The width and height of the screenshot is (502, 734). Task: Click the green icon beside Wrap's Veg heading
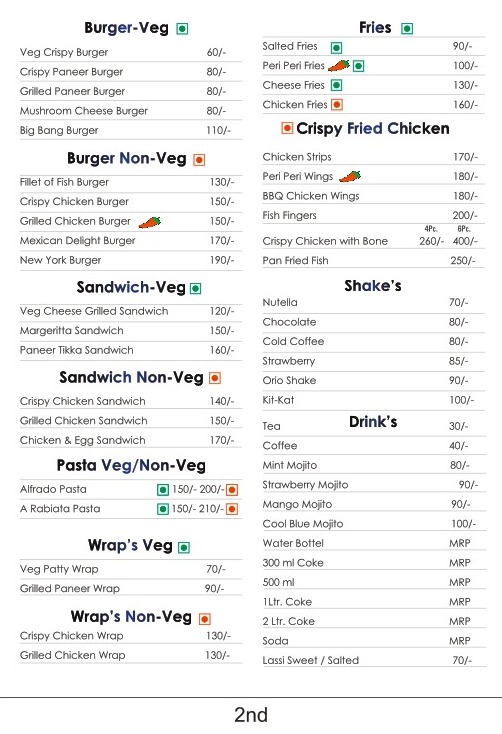coord(184,547)
